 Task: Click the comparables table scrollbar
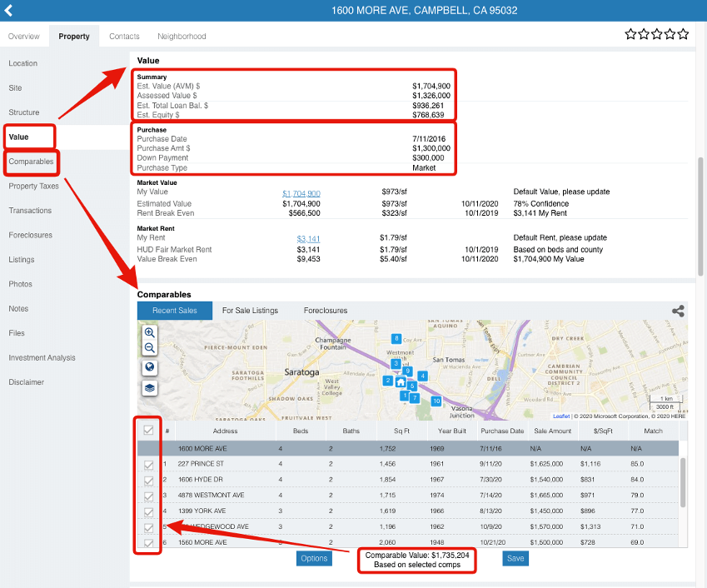point(682,483)
